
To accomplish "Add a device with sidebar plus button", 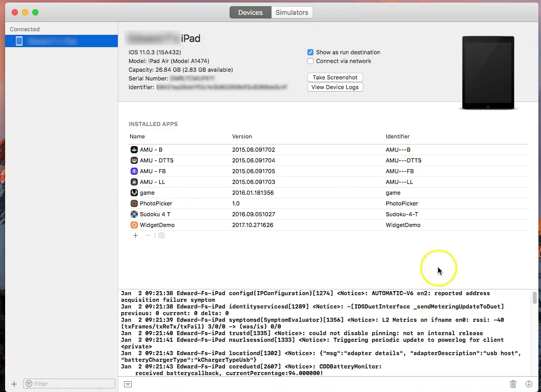I will (x=14, y=384).
